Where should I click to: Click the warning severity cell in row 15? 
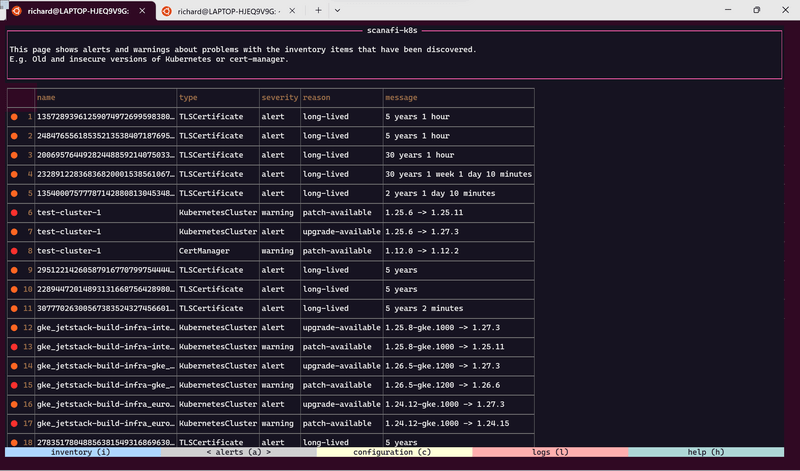[x=278, y=385]
